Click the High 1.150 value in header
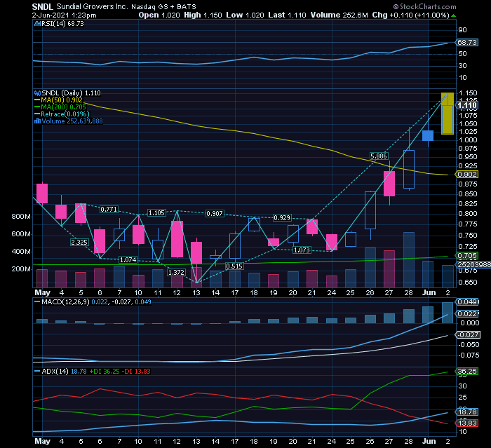 click(x=203, y=15)
